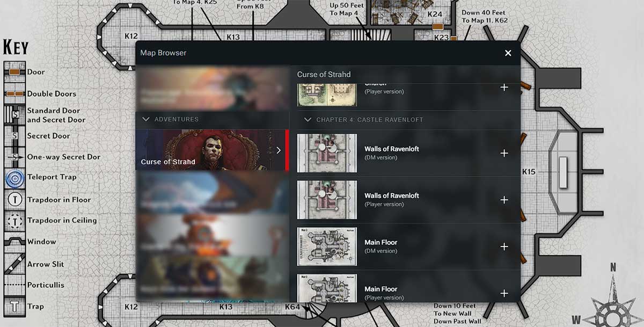Add Main Floor Player version map
This screenshot has height=327, width=644.
(504, 293)
